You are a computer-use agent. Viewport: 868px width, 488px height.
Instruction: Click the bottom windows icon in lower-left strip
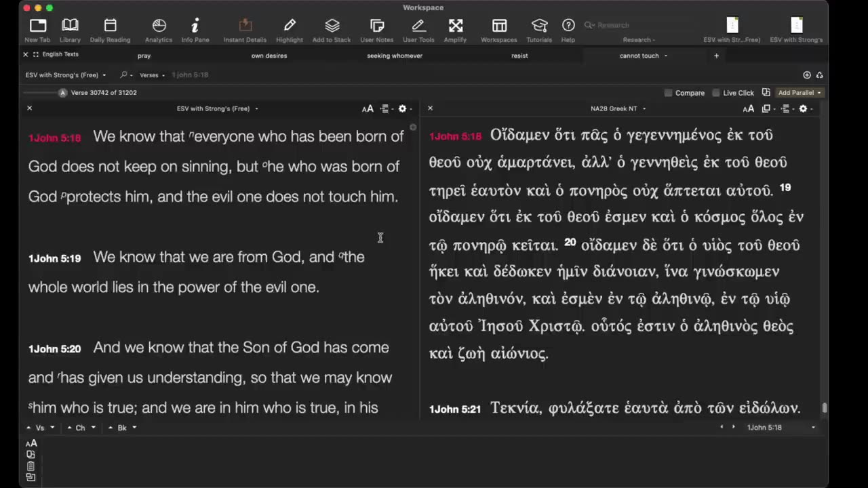point(31,477)
